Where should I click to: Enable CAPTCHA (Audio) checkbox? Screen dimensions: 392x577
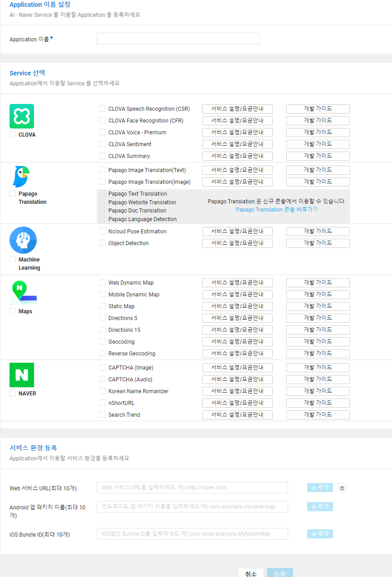coord(103,380)
